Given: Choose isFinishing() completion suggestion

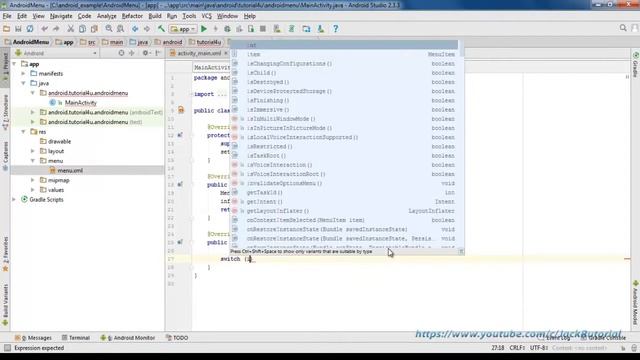Looking at the screenshot, I should pyautogui.click(x=344, y=100).
